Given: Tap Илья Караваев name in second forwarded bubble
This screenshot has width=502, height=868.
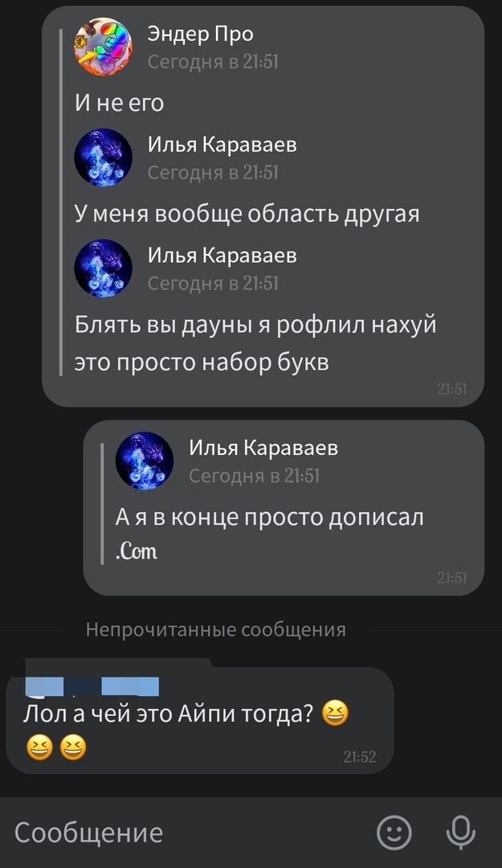Looking at the screenshot, I should click(x=263, y=448).
